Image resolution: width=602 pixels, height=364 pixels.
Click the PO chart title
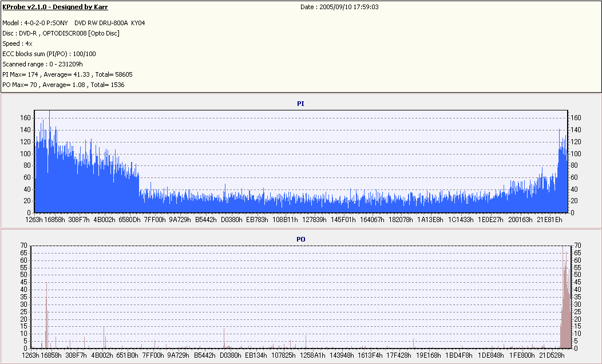point(300,239)
